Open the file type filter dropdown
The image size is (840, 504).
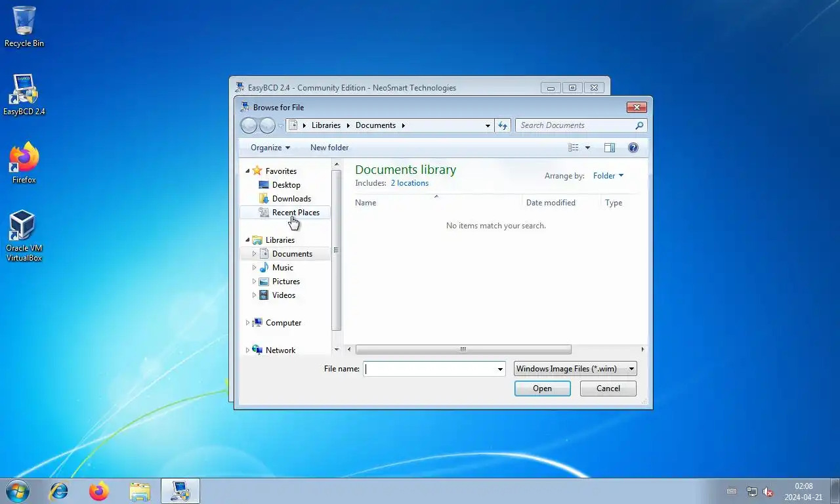click(631, 369)
